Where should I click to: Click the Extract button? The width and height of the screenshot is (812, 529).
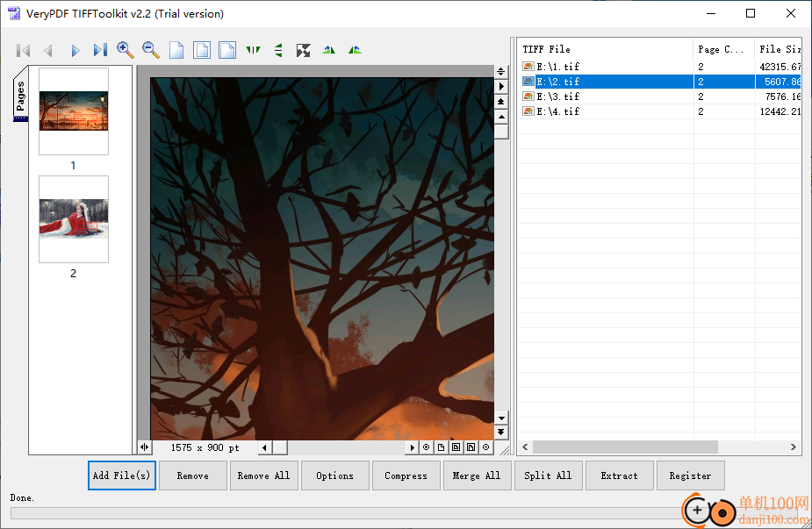(620, 475)
